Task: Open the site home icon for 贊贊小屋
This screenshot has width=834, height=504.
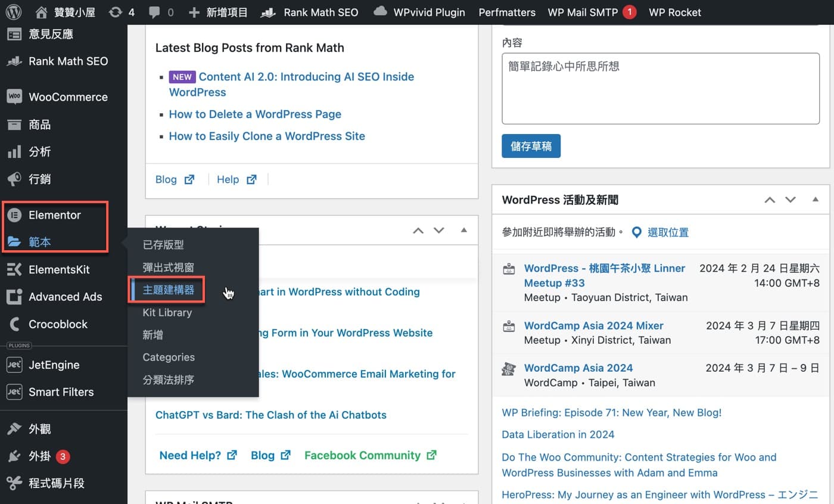Action: pyautogui.click(x=41, y=12)
